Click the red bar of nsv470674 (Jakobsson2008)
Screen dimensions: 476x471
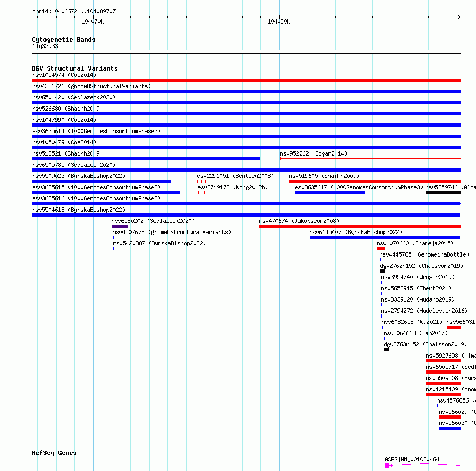click(x=360, y=226)
